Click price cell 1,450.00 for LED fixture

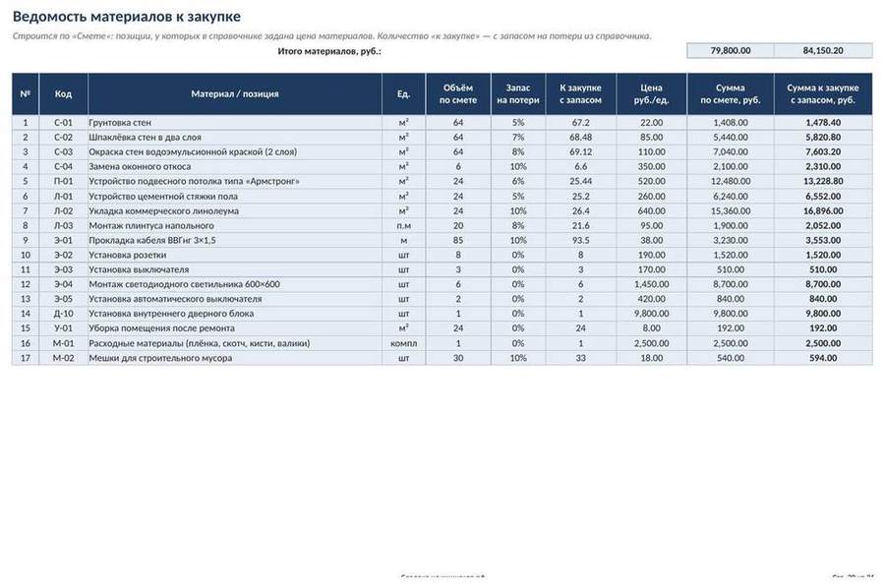651,284
